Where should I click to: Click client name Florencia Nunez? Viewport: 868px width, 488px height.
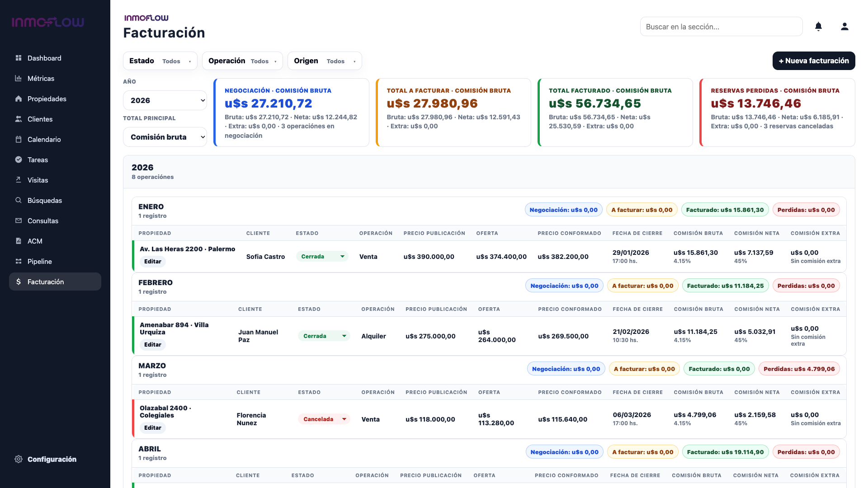click(251, 419)
